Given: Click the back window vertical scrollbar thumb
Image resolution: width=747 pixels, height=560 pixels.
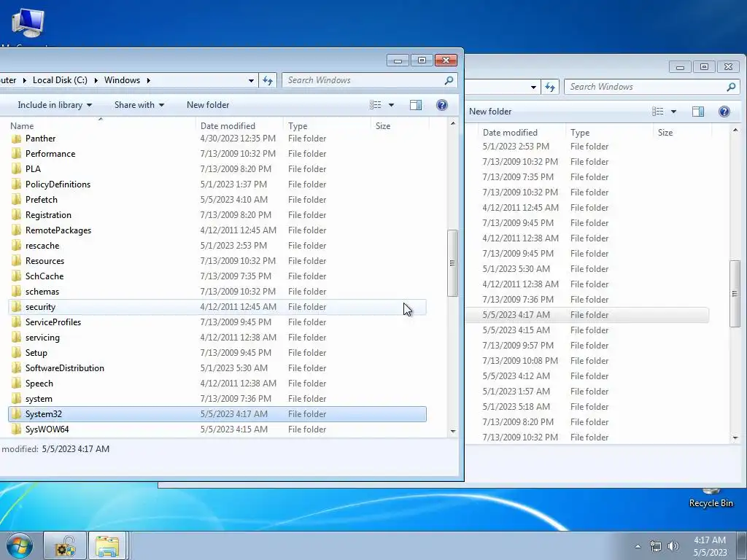Looking at the screenshot, I should point(735,294).
